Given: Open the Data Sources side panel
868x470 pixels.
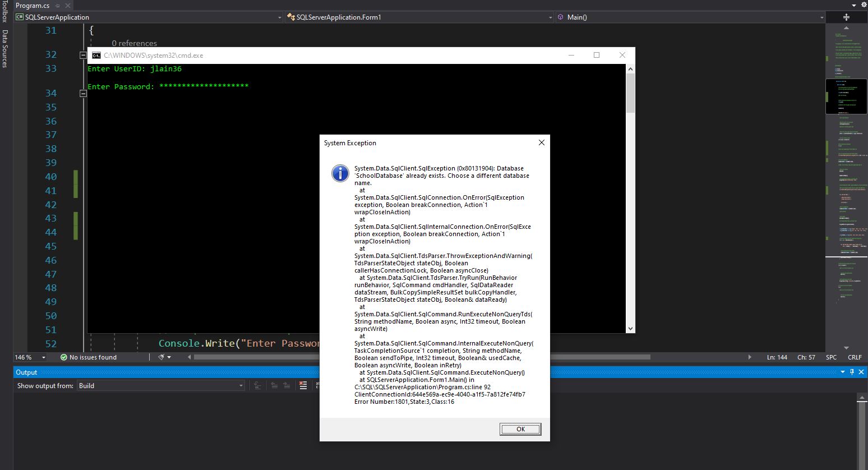Looking at the screenshot, I should [x=4, y=49].
